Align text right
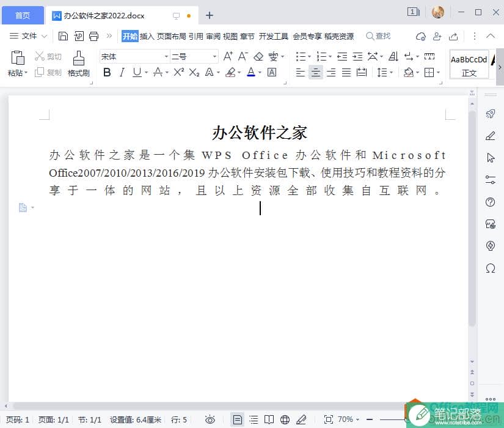504x428 pixels. click(x=331, y=72)
